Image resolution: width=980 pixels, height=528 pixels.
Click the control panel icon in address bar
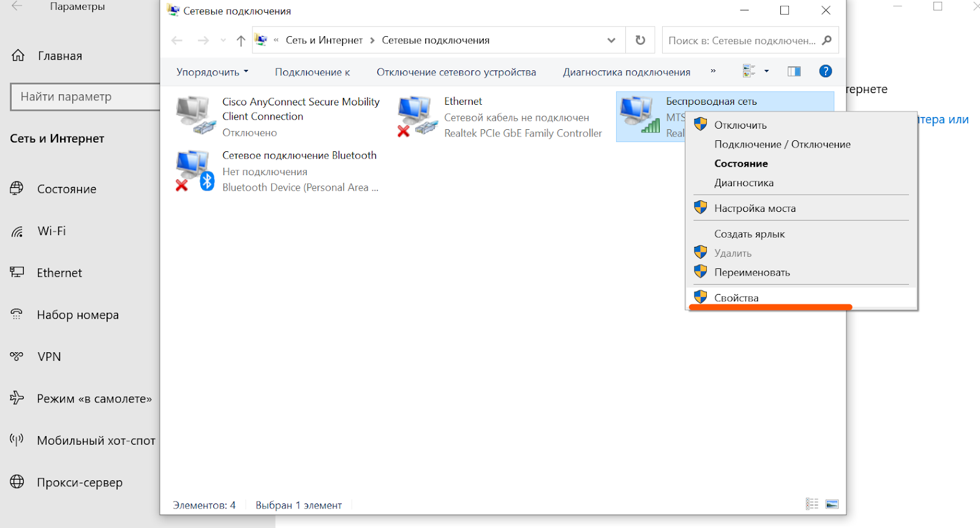(x=262, y=40)
